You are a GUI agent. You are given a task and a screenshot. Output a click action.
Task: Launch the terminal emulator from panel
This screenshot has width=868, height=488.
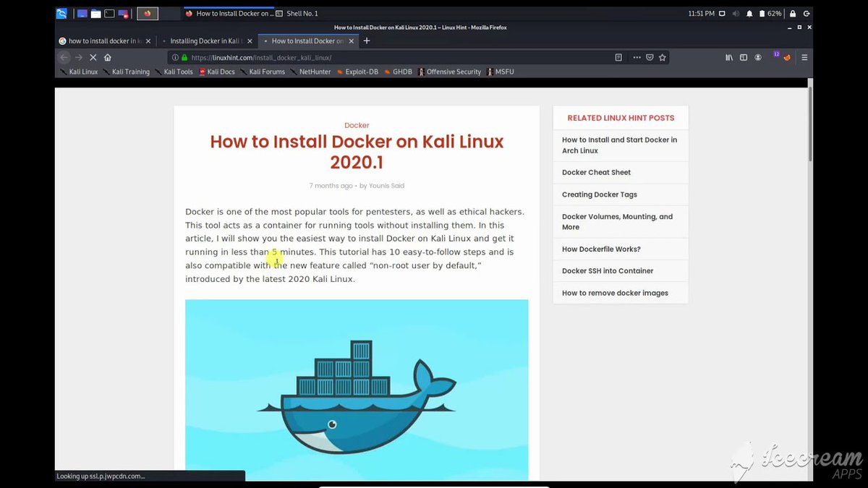tap(109, 13)
